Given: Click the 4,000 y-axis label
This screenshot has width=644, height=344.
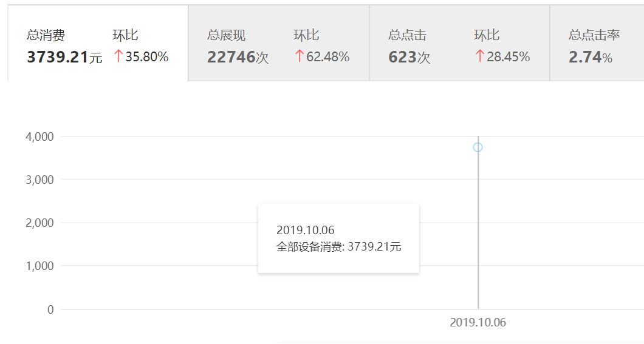Looking at the screenshot, I should click(x=39, y=137).
